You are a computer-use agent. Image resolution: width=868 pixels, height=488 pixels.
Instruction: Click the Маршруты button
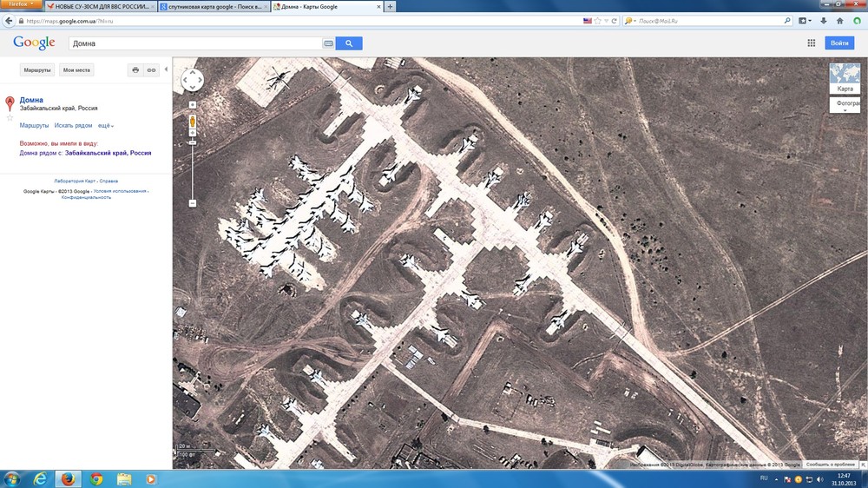[x=37, y=69]
